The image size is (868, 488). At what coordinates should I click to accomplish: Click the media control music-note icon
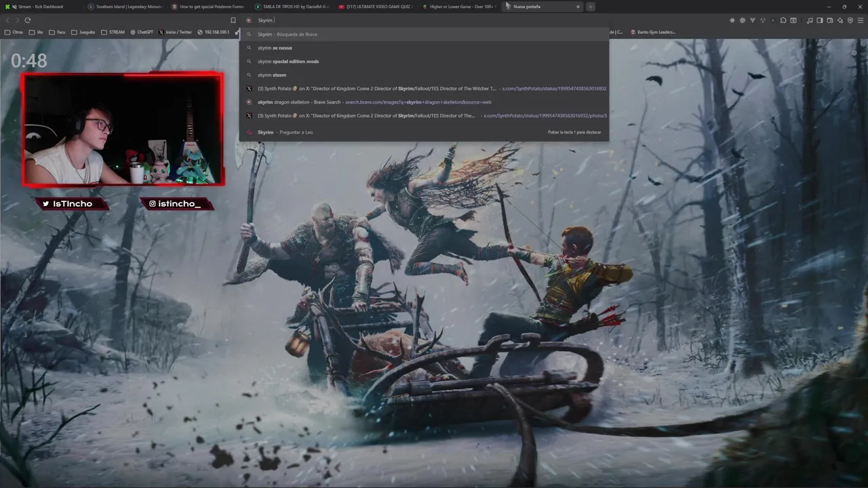coord(810,20)
